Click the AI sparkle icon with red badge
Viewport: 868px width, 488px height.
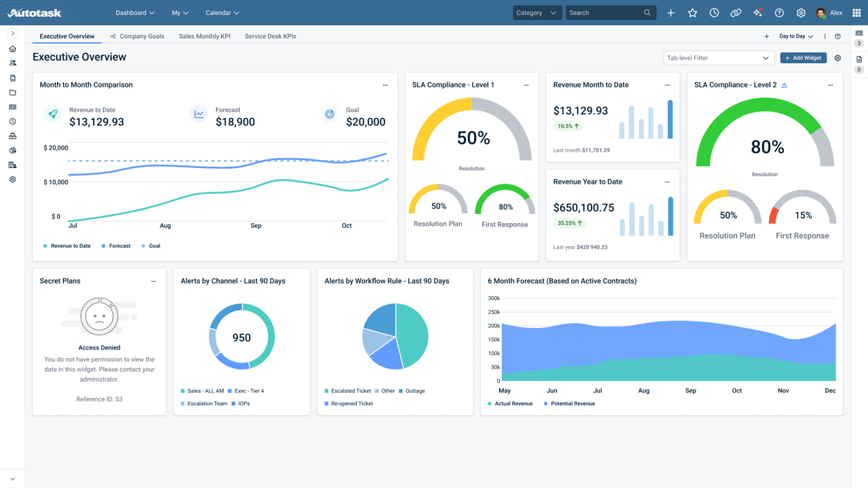pos(757,12)
